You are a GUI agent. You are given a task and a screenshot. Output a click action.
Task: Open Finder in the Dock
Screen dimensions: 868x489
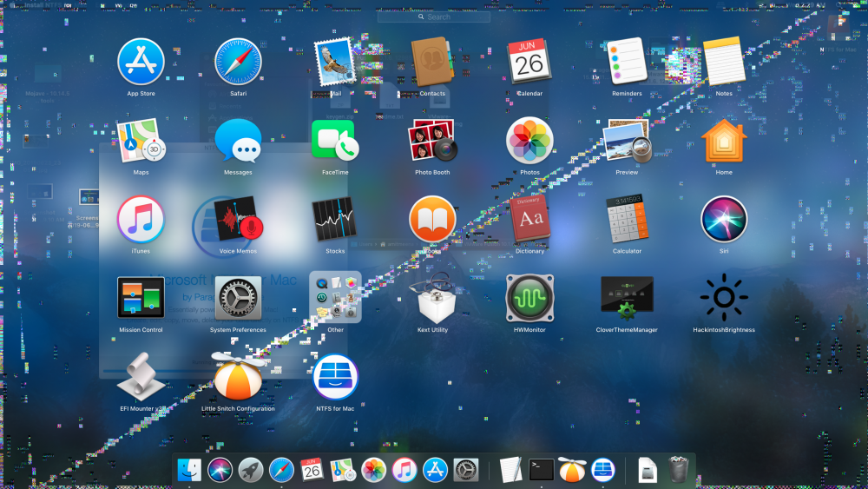tap(189, 470)
